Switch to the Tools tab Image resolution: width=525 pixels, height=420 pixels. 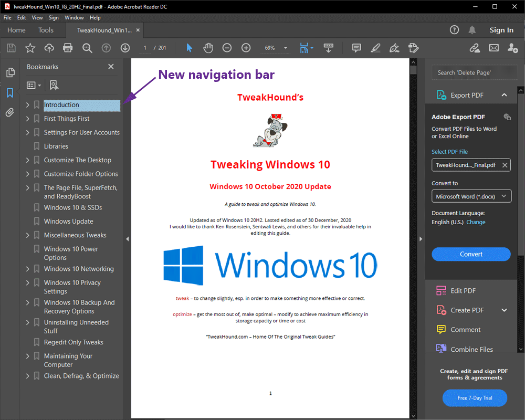click(46, 30)
